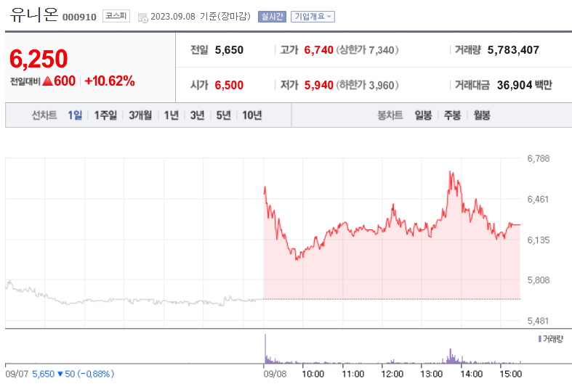
Task: Select the 5년 line chart range
Action: point(224,115)
